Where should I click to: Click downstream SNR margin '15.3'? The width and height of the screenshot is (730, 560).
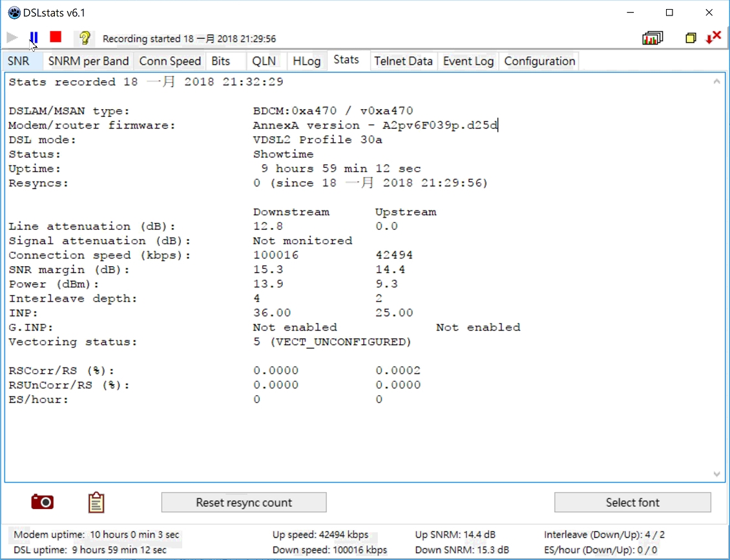click(x=268, y=270)
